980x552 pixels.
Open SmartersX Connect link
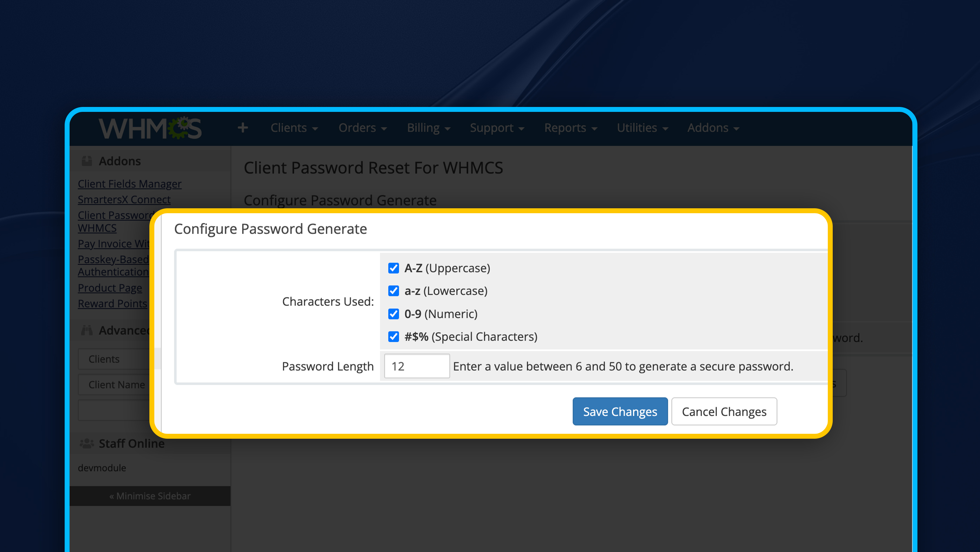click(124, 199)
